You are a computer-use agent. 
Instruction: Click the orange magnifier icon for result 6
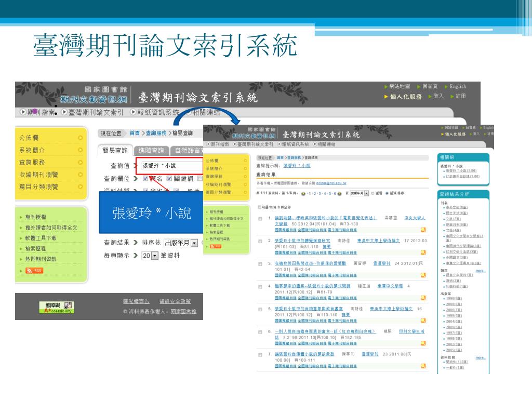(423, 343)
